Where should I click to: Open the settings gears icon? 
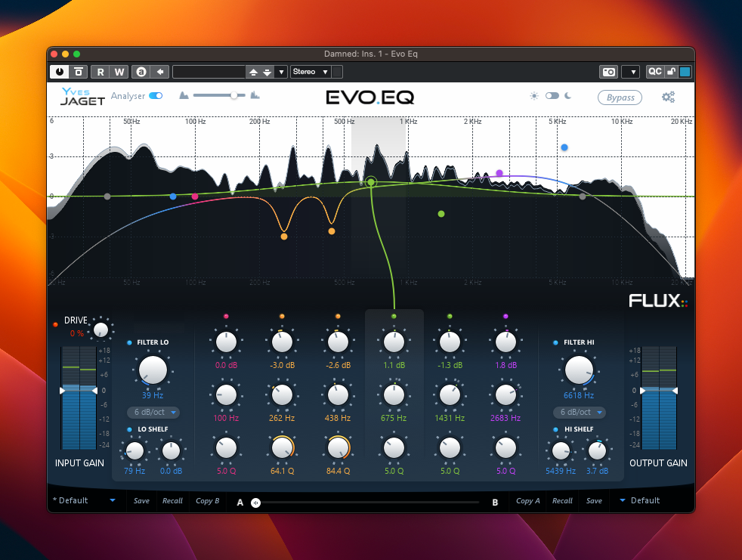(668, 97)
